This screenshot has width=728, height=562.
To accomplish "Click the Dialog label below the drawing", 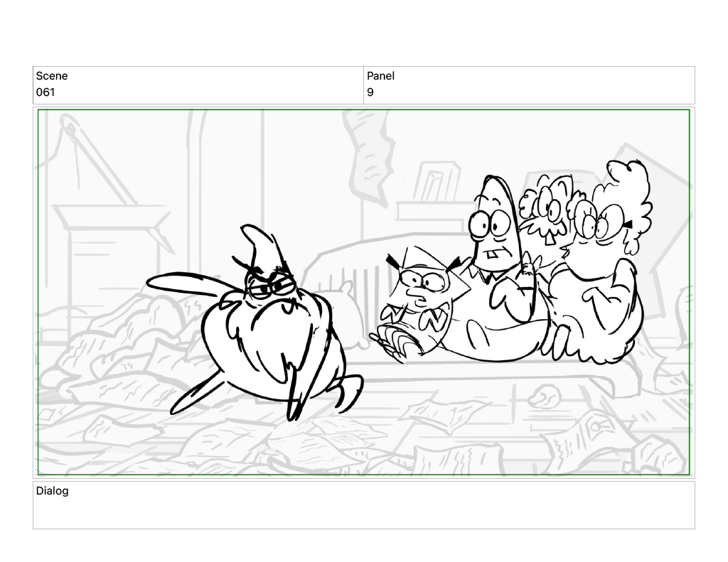I will pos(53,491).
